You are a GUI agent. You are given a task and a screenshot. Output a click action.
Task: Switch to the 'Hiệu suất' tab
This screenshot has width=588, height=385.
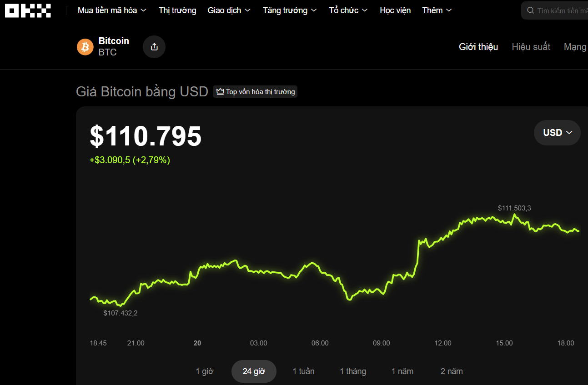point(531,47)
